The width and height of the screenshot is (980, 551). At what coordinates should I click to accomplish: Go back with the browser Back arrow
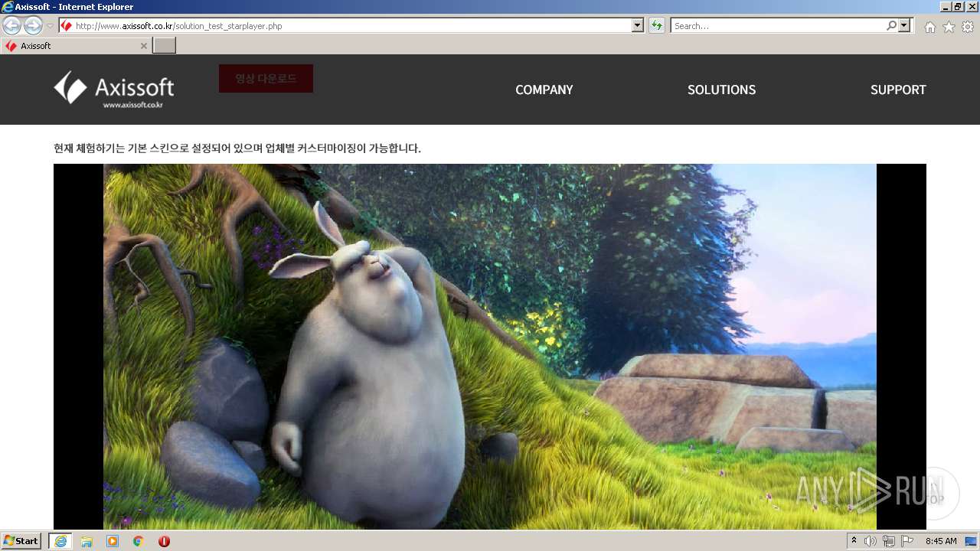coord(11,25)
